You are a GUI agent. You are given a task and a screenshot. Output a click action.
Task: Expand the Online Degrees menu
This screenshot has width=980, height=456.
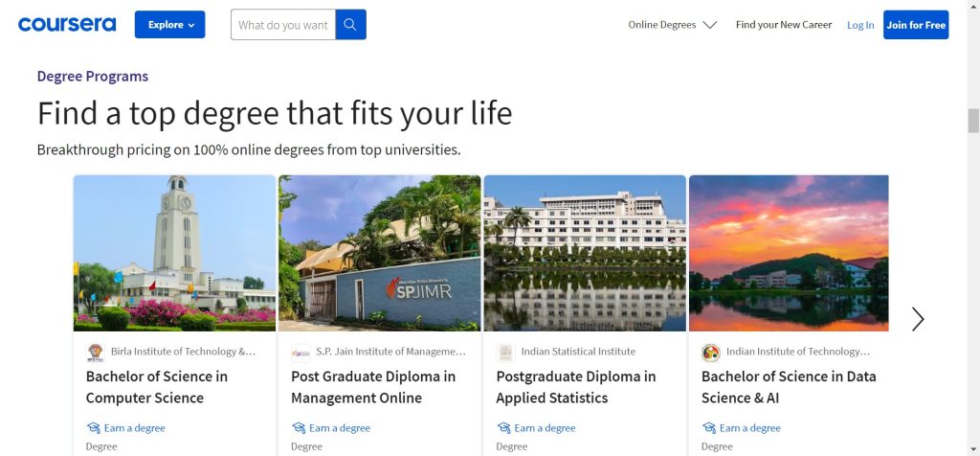[x=672, y=25]
